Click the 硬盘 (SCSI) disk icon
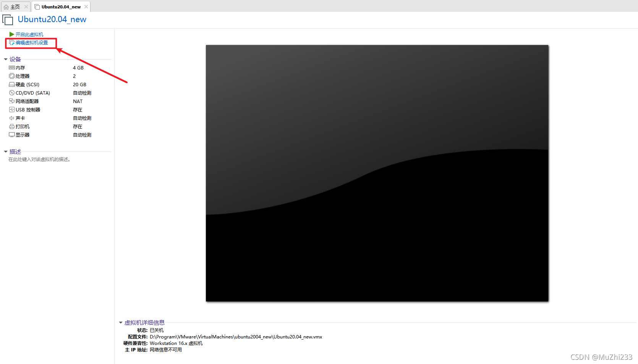Screen dimensions: 638x364 pos(12,84)
